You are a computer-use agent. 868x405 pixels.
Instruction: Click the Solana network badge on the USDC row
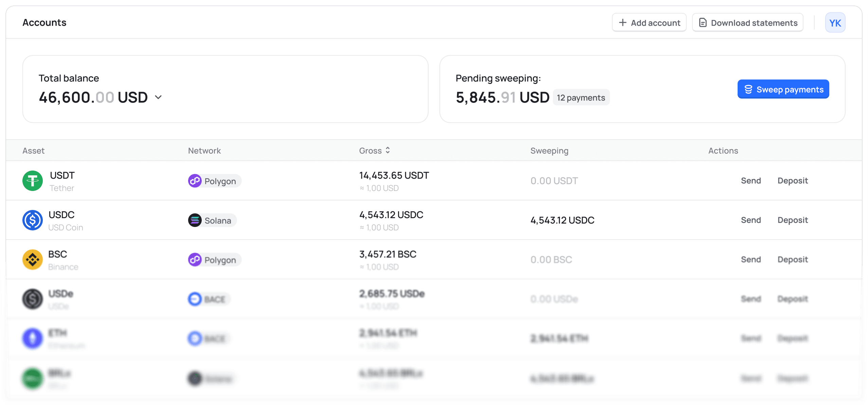coord(212,220)
